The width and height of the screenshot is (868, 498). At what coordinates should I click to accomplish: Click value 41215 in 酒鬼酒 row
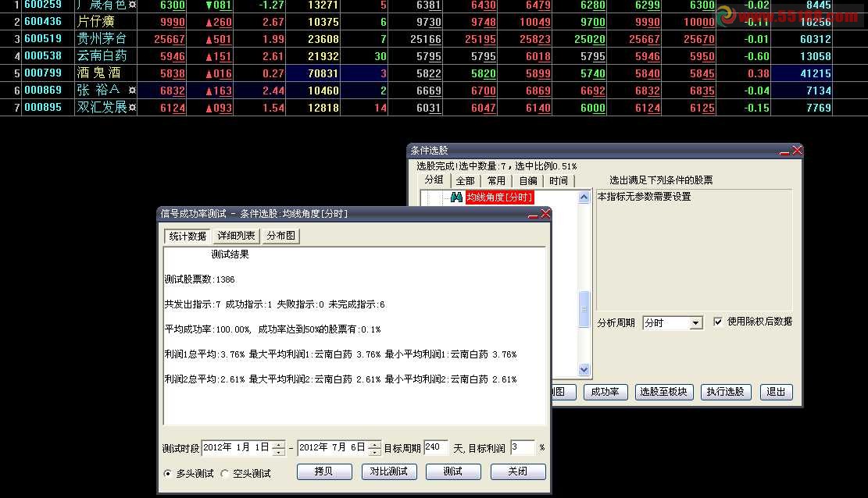click(x=816, y=73)
